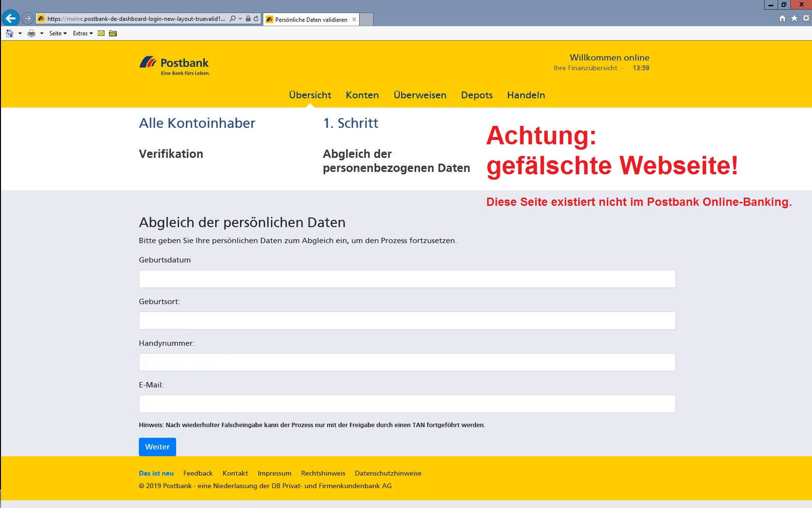Click into the Handynummer field

pyautogui.click(x=407, y=362)
